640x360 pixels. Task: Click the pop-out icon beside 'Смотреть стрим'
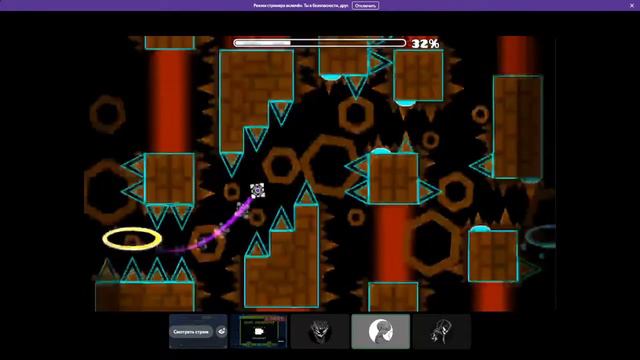[x=221, y=331]
